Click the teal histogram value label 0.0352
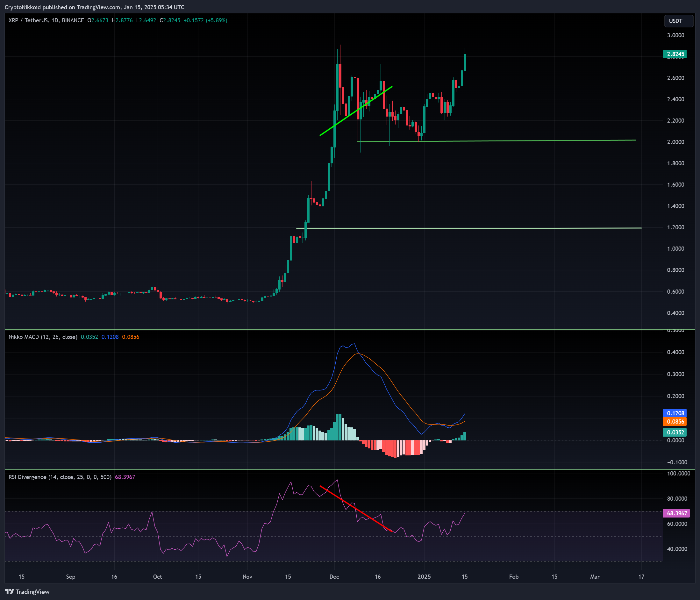The height and width of the screenshot is (600, 700). tap(675, 432)
